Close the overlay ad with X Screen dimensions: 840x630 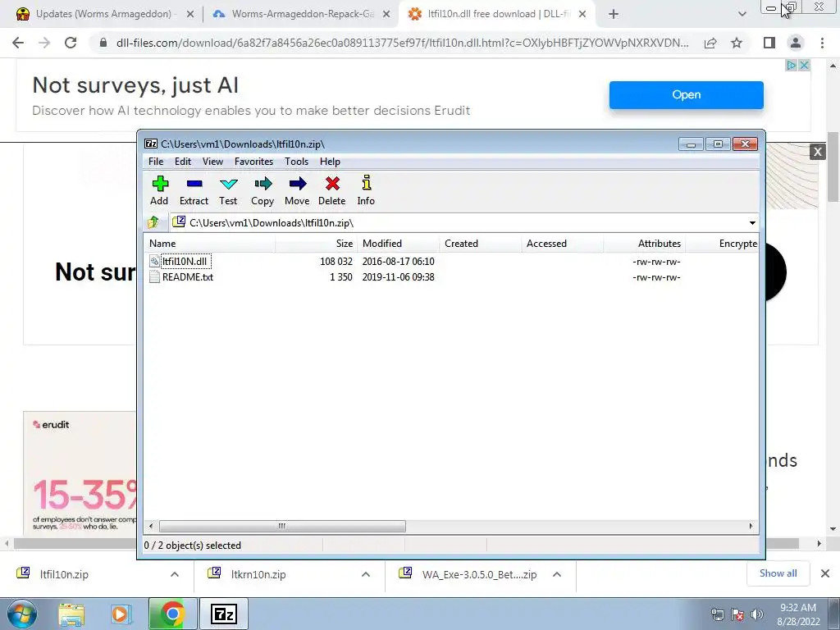(x=818, y=152)
